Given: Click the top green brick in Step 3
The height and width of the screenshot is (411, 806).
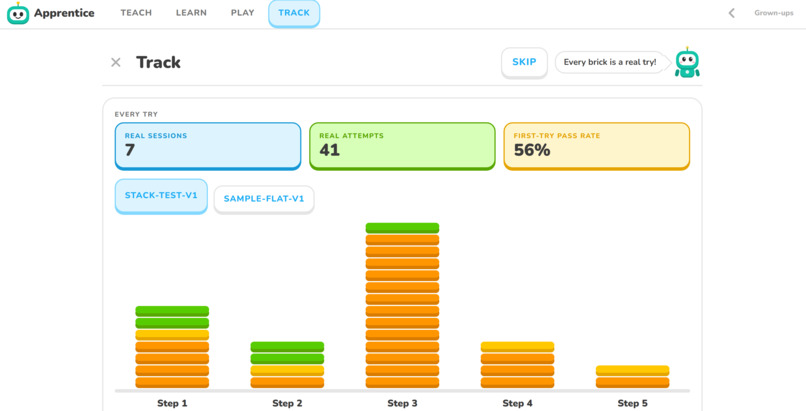Looking at the screenshot, I should pos(402,228).
